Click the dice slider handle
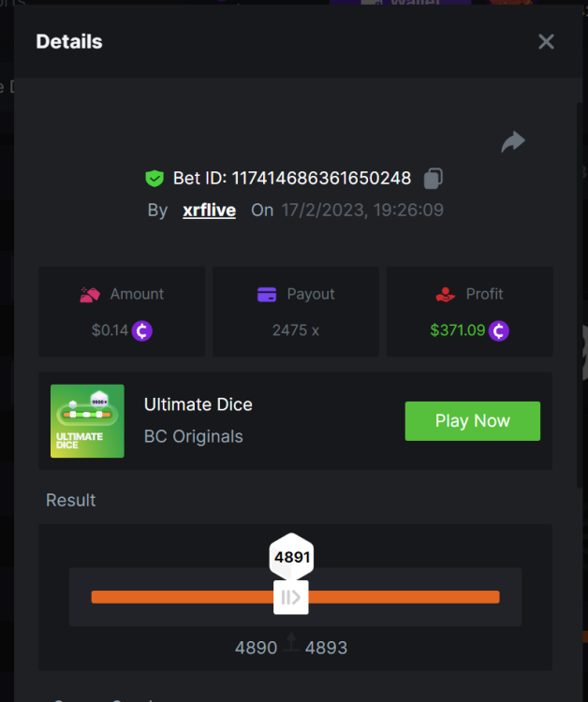 291,597
